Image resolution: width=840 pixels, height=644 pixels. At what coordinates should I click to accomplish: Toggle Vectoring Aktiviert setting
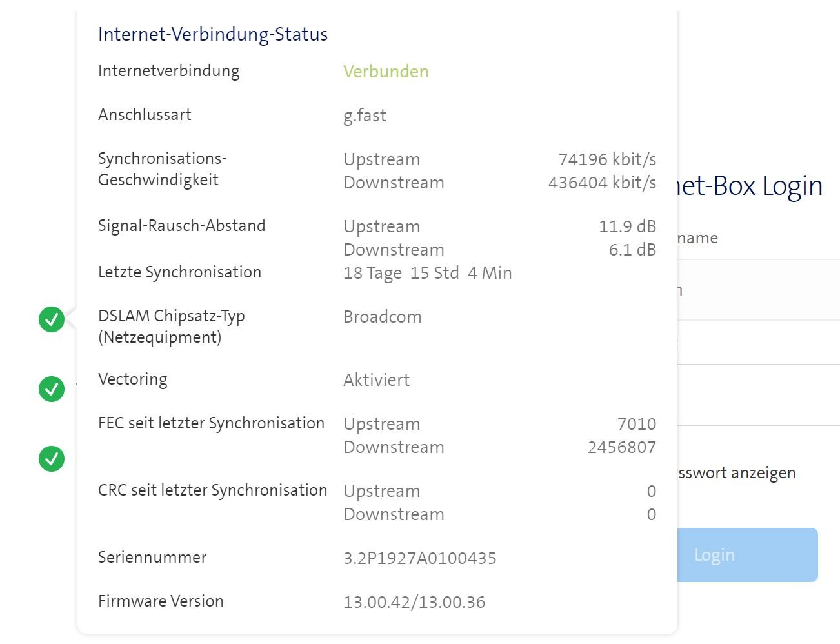[x=376, y=380]
